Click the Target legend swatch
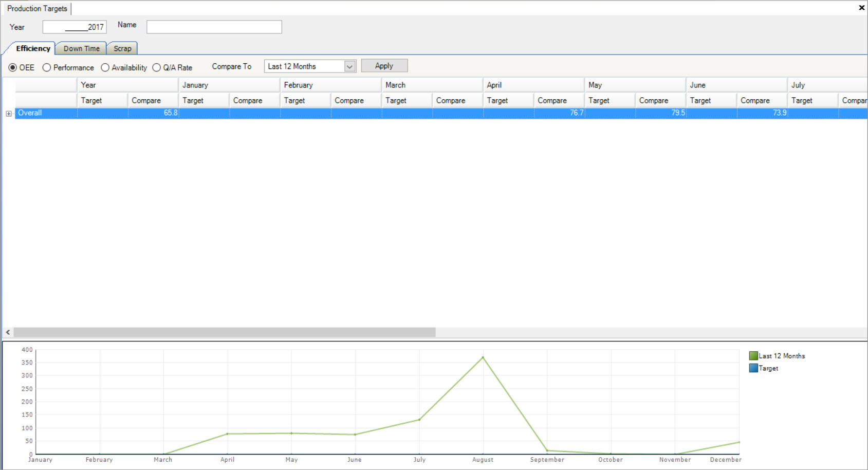This screenshot has width=868, height=470. click(753, 368)
